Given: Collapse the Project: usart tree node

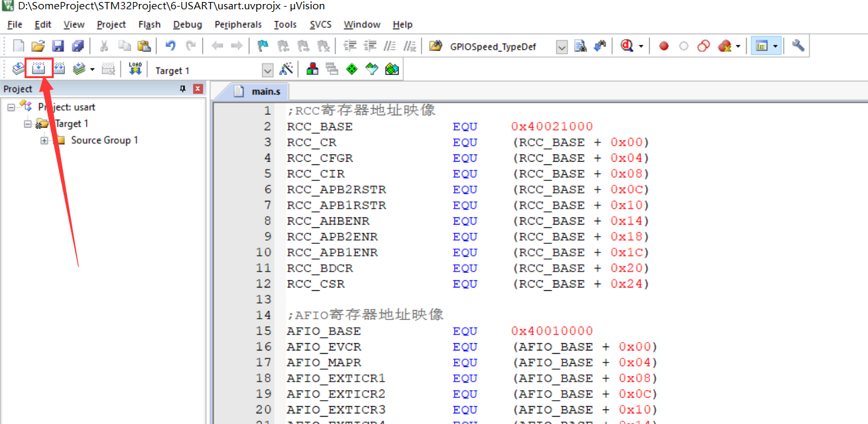Looking at the screenshot, I should 11,107.
